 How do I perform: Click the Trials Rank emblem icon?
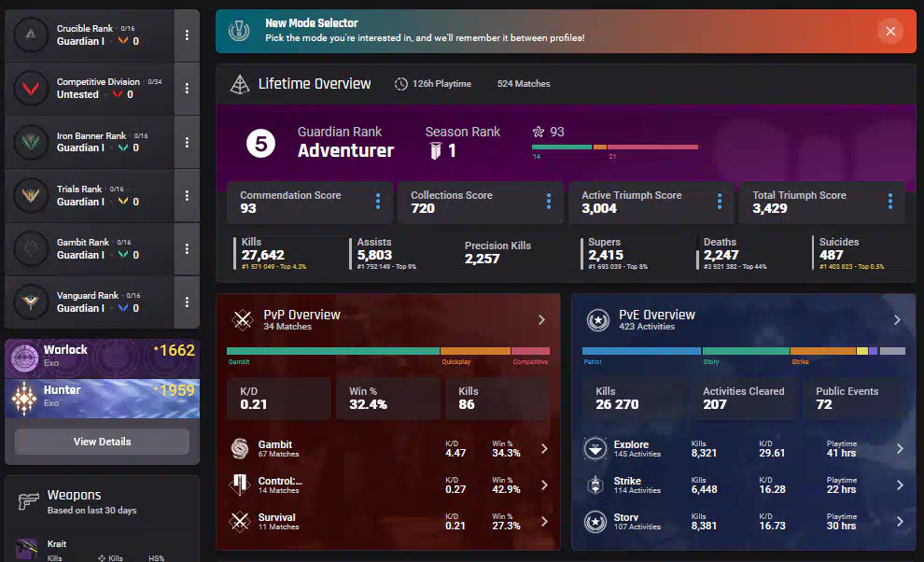tap(31, 195)
